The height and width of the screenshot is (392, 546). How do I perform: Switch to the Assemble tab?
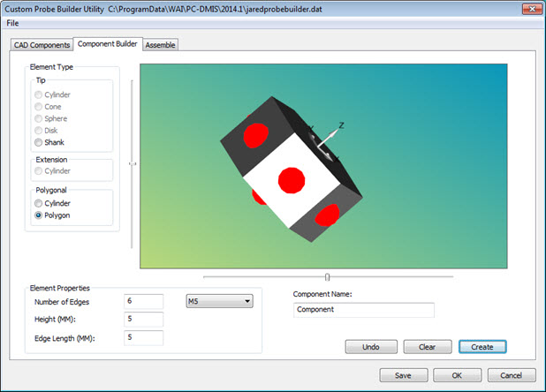coord(160,44)
